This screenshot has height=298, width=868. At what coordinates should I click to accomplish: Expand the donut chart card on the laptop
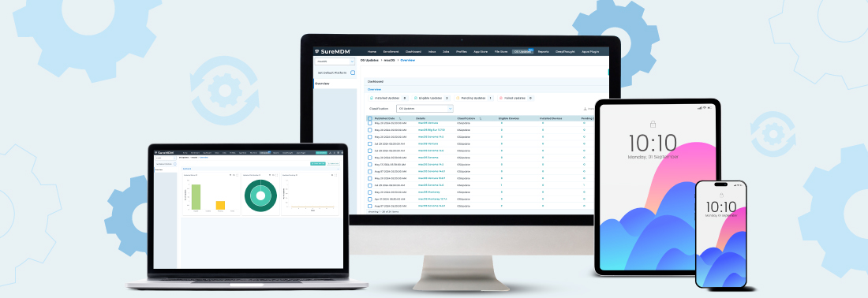277,175
